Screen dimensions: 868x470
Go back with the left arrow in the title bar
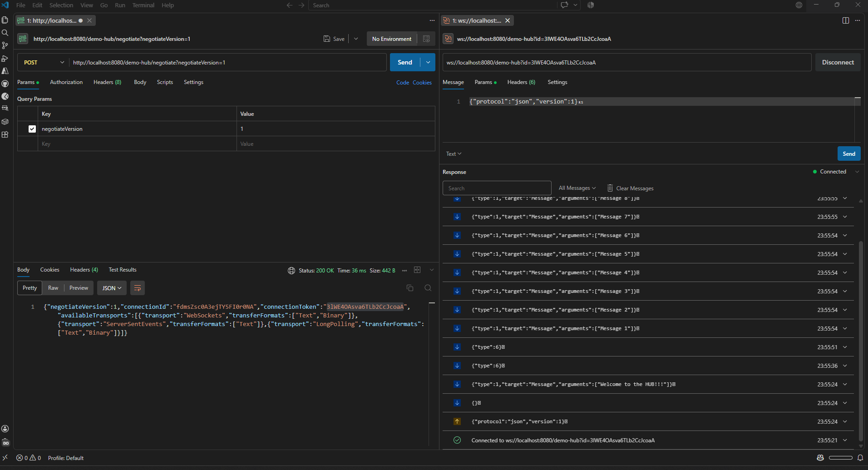point(289,5)
